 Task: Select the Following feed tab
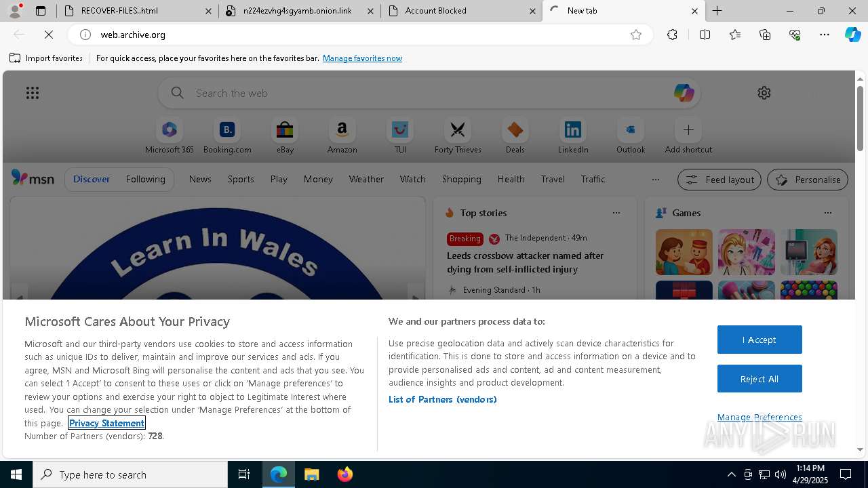[145, 179]
